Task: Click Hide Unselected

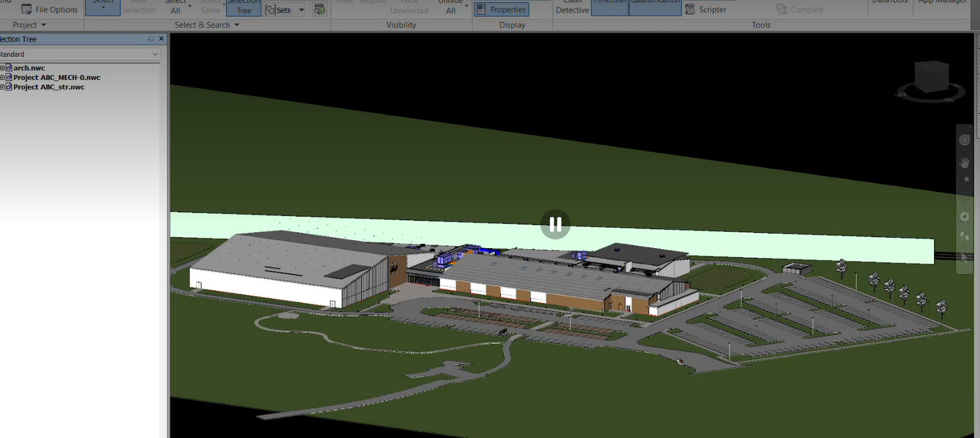Action: (409, 7)
